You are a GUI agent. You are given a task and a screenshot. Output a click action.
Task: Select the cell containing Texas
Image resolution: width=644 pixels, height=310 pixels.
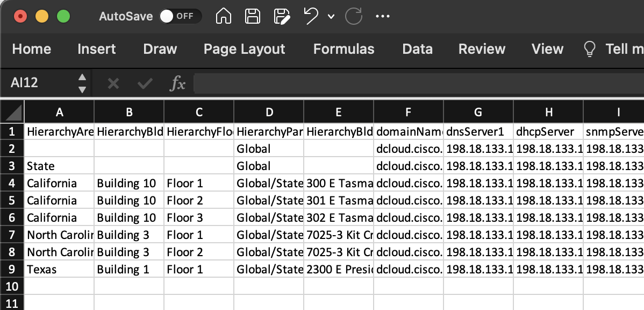coord(59,269)
